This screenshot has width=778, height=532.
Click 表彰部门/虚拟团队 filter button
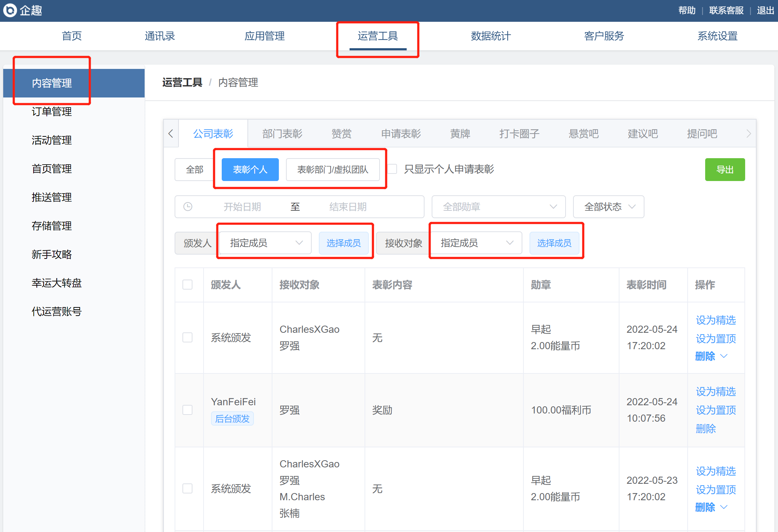(x=333, y=170)
